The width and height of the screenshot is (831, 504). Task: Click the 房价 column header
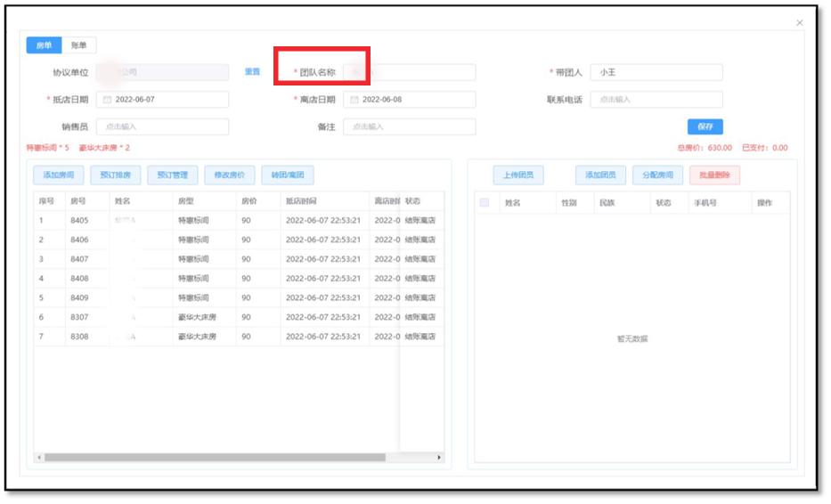tap(249, 201)
